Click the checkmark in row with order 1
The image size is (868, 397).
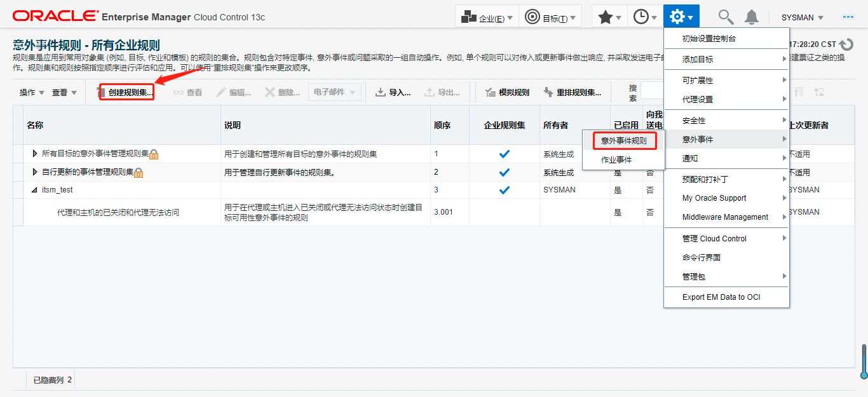click(505, 154)
